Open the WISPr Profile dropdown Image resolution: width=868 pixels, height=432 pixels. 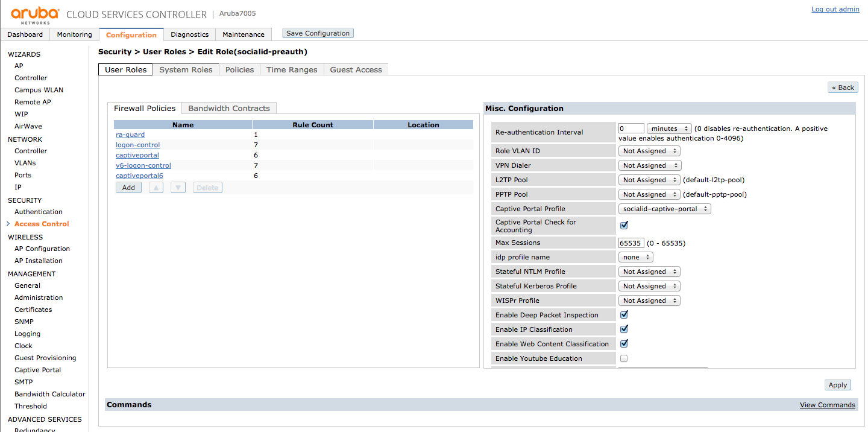click(x=649, y=300)
